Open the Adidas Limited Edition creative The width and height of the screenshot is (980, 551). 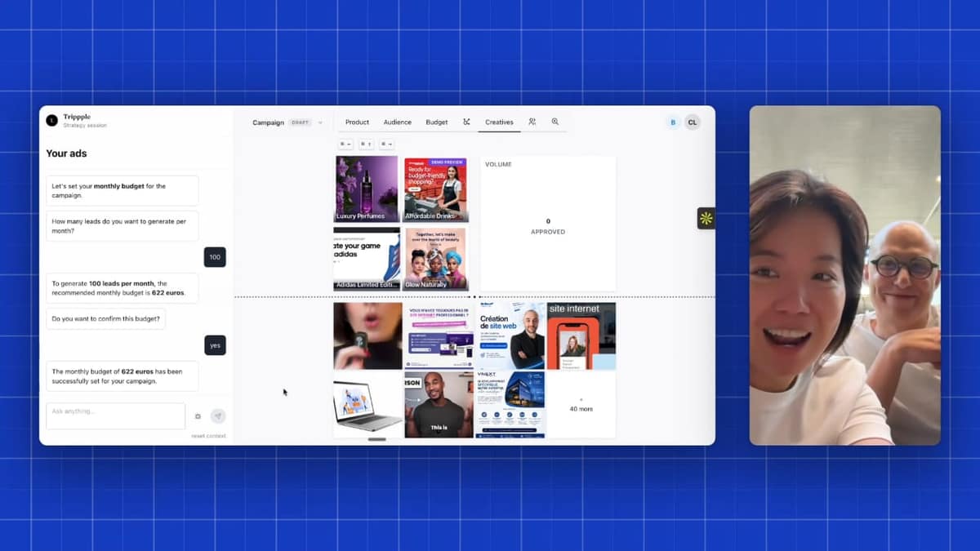(x=367, y=259)
